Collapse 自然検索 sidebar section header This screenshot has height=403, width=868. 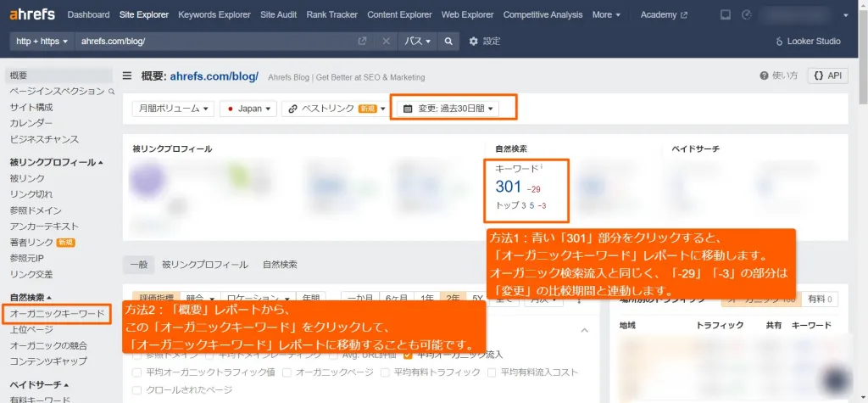31,298
